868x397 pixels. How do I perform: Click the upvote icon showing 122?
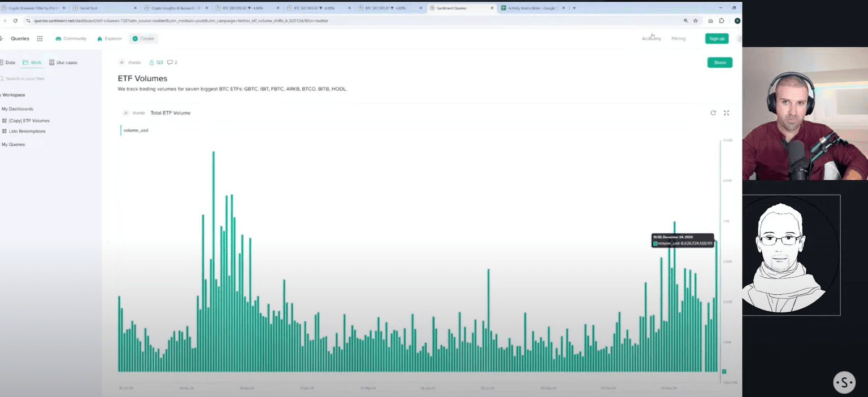(x=151, y=62)
